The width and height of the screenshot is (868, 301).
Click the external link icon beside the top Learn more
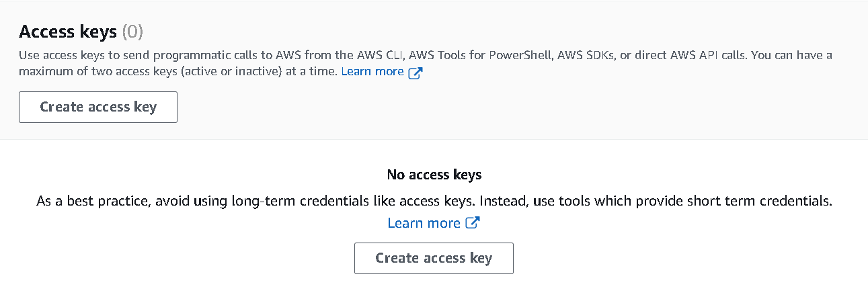416,72
